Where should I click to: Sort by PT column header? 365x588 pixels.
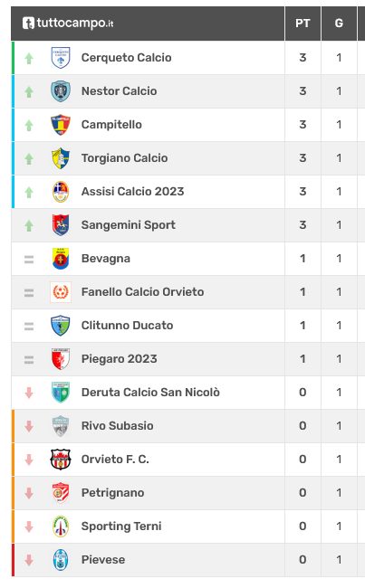pos(303,24)
